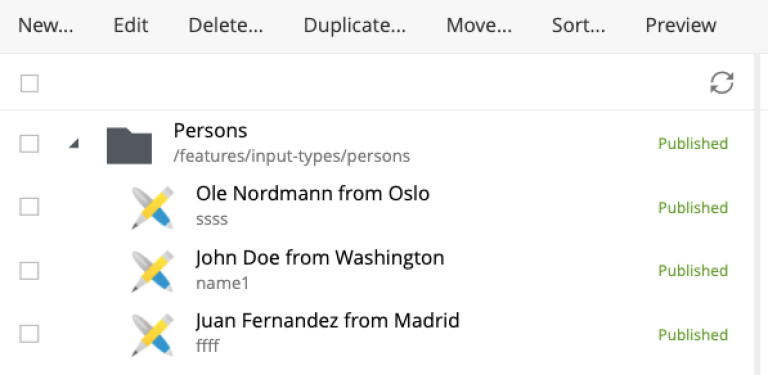Screen dimensions: 768x375
Task: Click the Preview toolbar button
Action: click(x=681, y=25)
